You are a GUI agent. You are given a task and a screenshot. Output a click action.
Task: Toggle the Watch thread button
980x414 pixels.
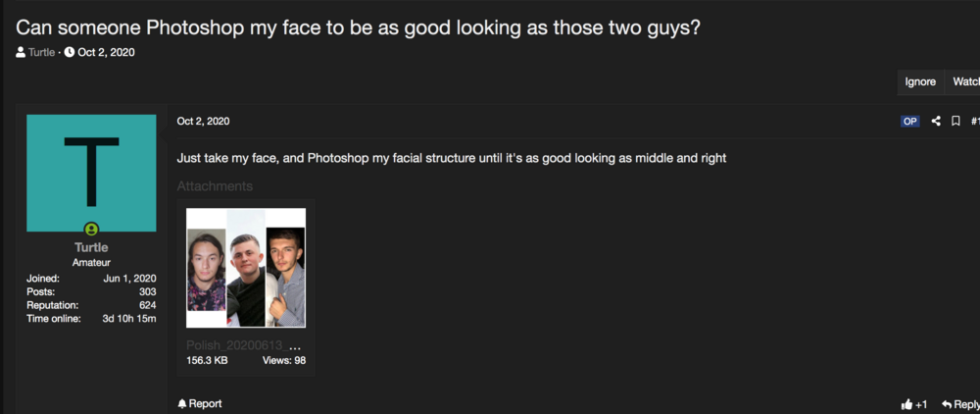[965, 82]
